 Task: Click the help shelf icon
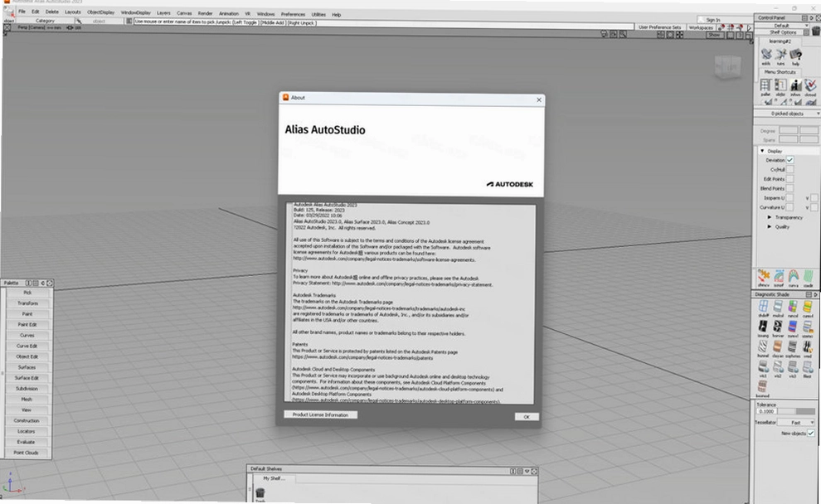coord(796,56)
